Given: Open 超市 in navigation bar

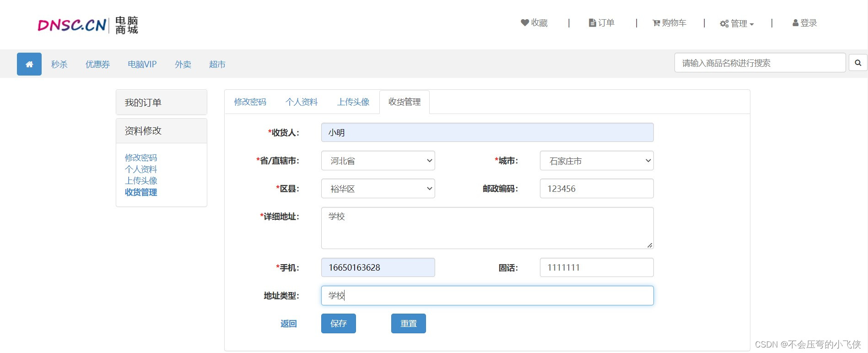Looking at the screenshot, I should click(x=217, y=65).
